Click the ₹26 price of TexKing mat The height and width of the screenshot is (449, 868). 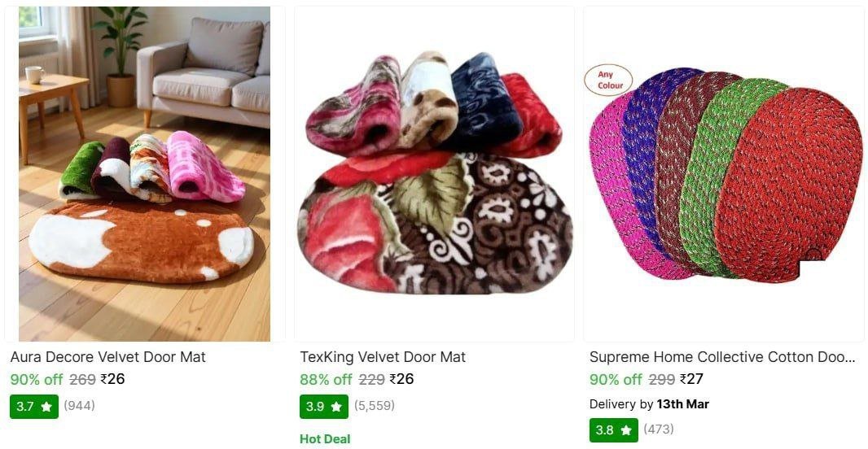(401, 379)
